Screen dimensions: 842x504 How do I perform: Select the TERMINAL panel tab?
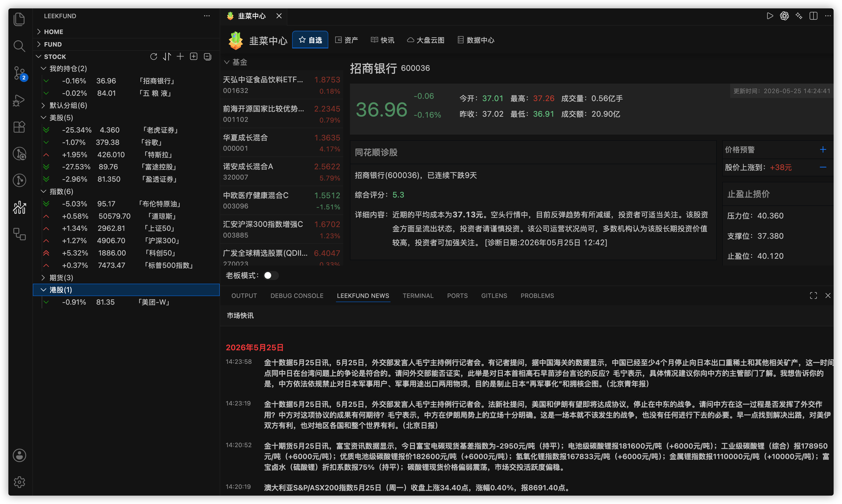(418, 296)
